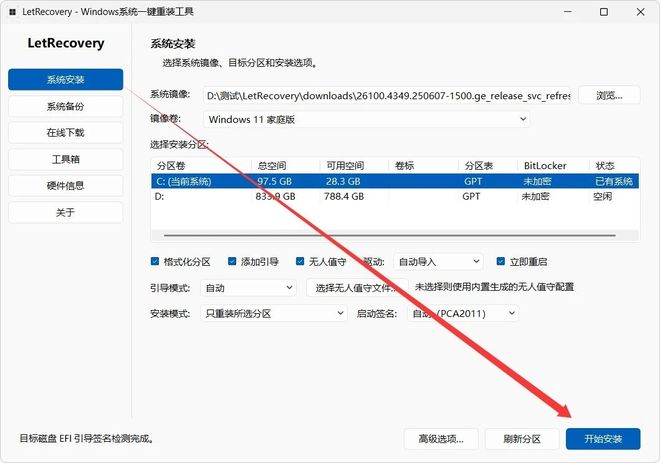Click the 总空间 column header
This screenshot has width=660, height=463.
click(x=286, y=165)
